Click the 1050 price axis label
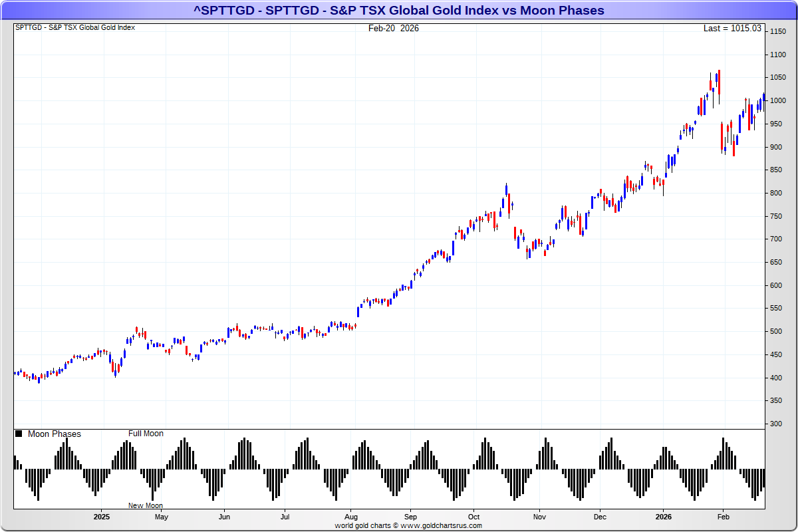The height and width of the screenshot is (532, 798). (778, 78)
